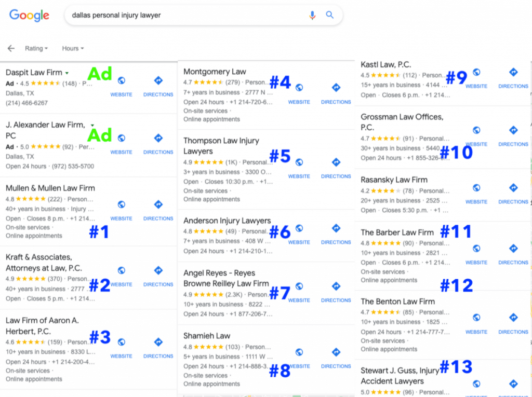Click the magnifying glass search icon
The width and height of the screenshot is (532, 397).
pos(330,15)
